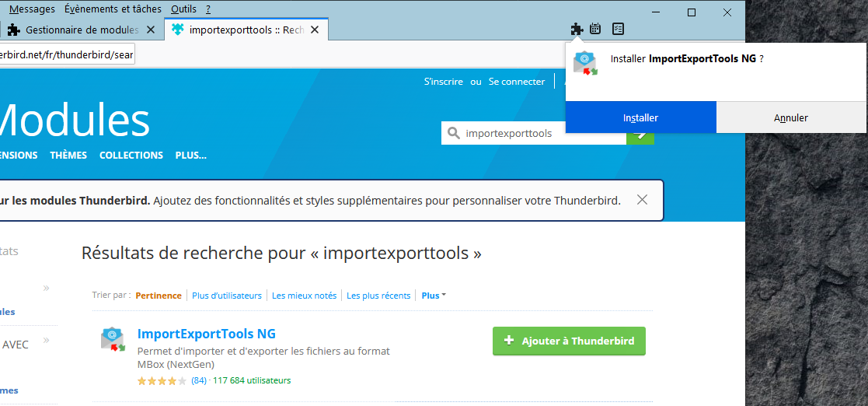
Task: Open the (84) reviews link
Action: (199, 380)
